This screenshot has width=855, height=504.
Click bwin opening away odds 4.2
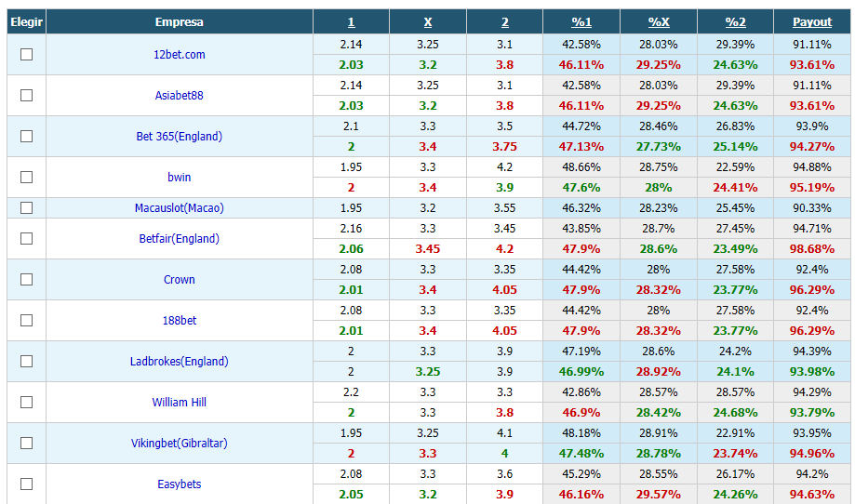(505, 167)
